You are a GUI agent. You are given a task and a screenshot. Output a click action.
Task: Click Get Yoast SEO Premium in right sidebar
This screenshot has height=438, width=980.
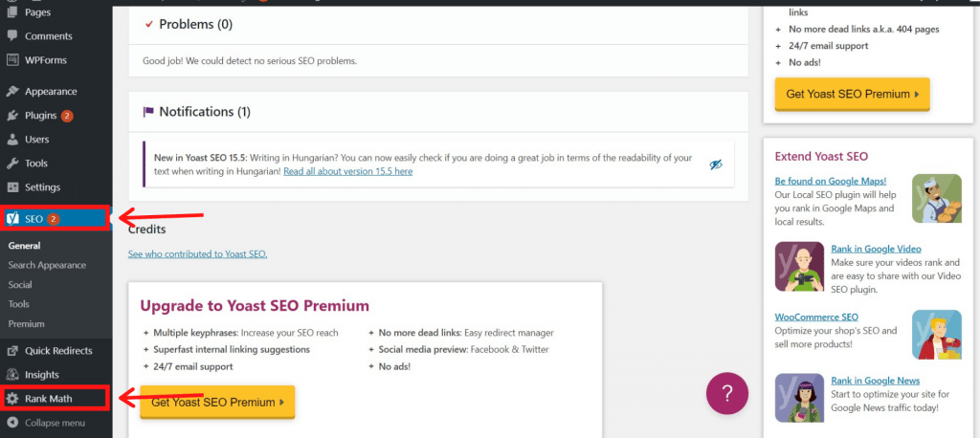coord(853,95)
